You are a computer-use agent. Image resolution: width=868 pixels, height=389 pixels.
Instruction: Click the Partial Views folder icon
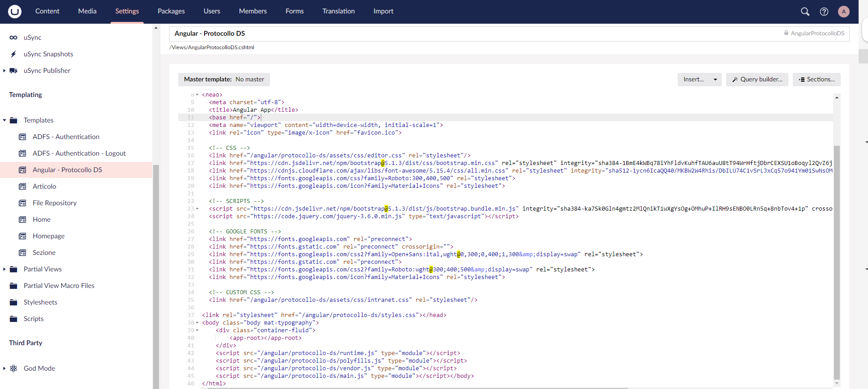tap(13, 269)
